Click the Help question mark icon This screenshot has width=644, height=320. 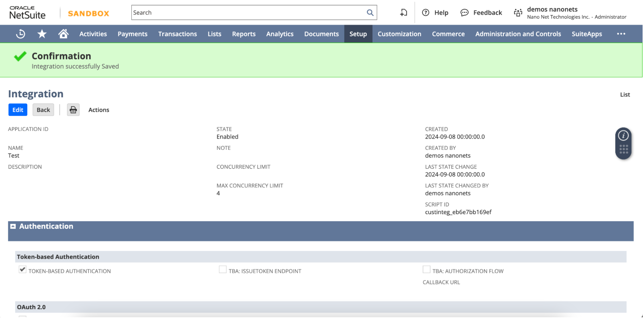tap(425, 13)
